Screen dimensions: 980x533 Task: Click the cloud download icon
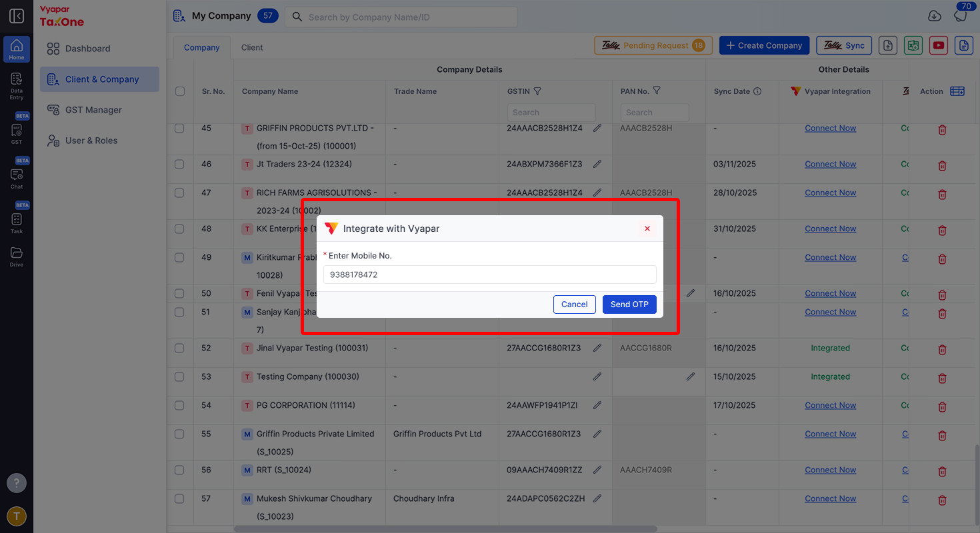pyautogui.click(x=935, y=16)
